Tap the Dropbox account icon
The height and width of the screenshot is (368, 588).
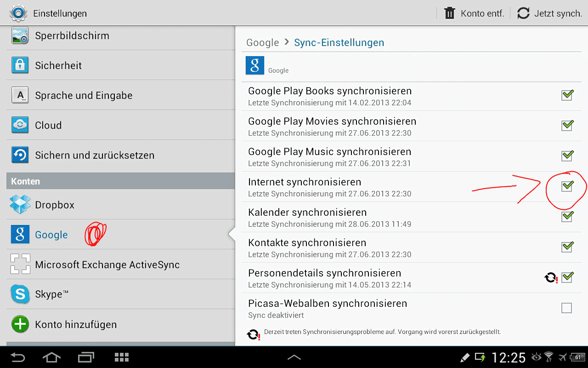pyautogui.click(x=20, y=205)
